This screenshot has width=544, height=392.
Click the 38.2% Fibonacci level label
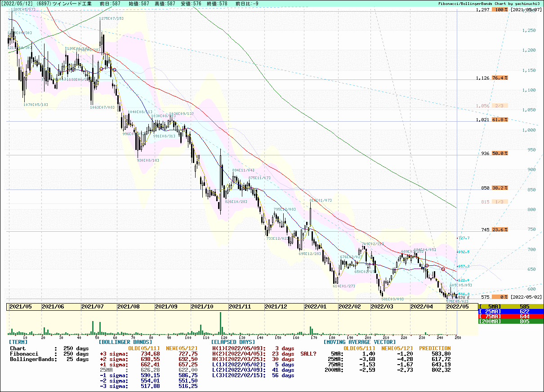pyautogui.click(x=499, y=188)
